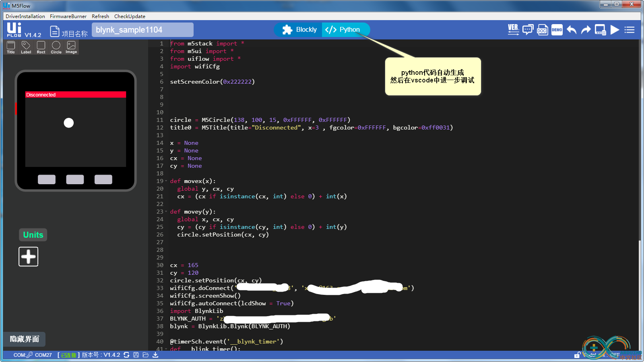Click the middle button on simulated device

pyautogui.click(x=75, y=179)
